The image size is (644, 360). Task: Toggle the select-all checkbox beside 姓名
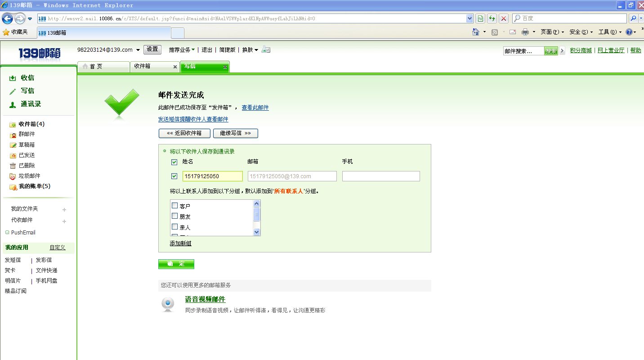tap(174, 162)
